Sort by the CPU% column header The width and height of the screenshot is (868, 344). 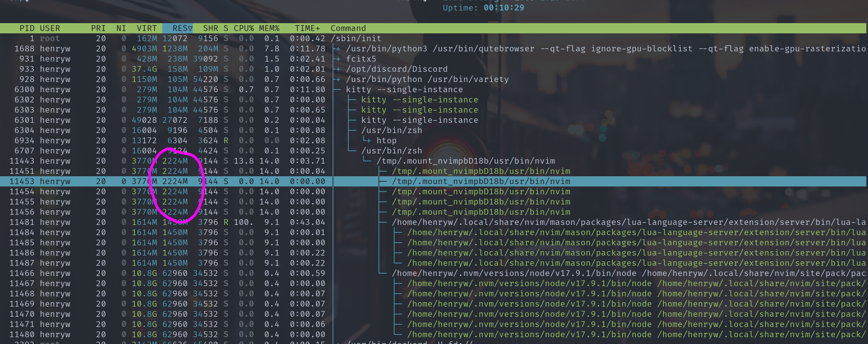pos(244,28)
